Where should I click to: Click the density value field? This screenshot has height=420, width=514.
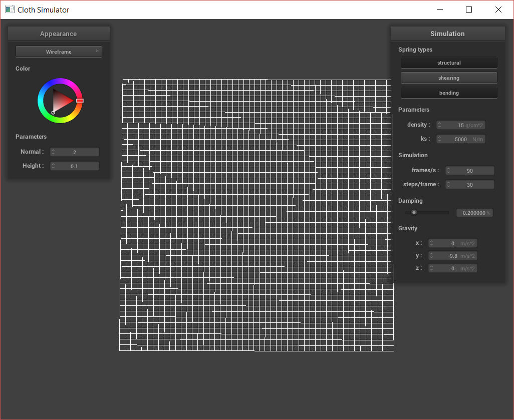[460, 125]
